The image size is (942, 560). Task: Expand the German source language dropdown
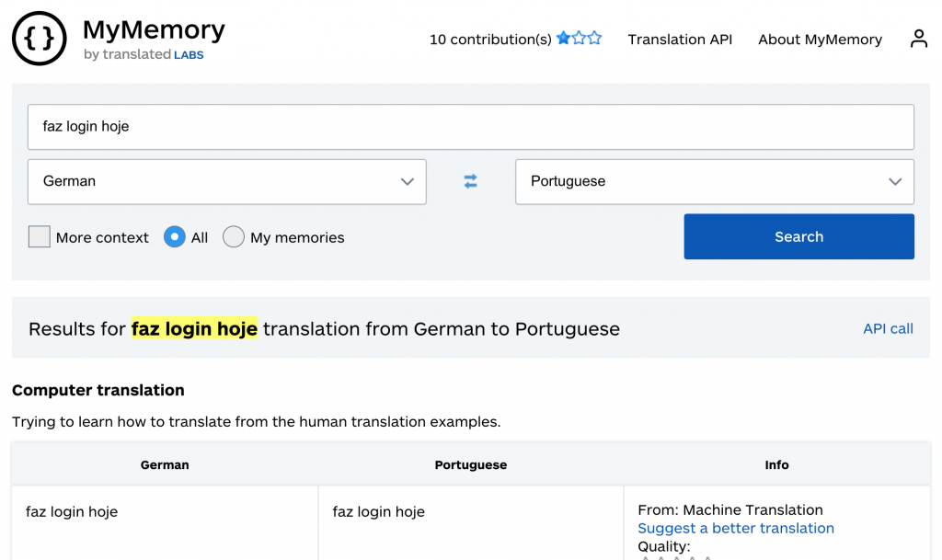click(x=227, y=182)
